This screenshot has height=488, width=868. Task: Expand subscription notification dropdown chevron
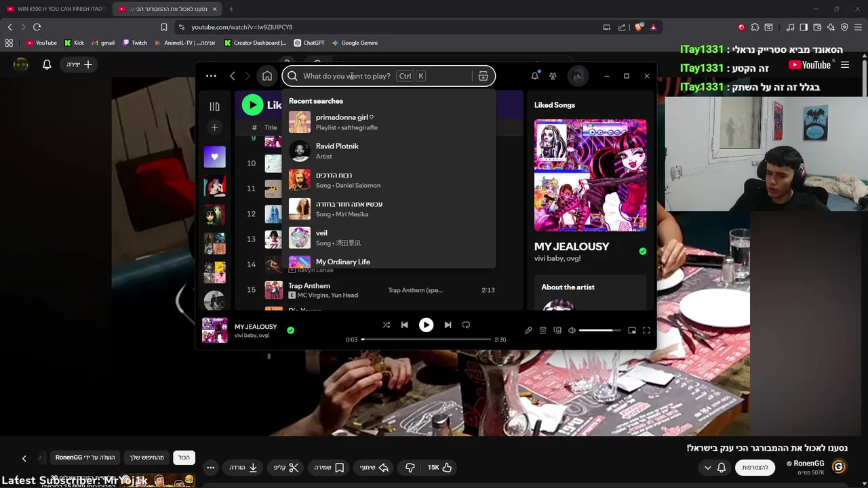(708, 468)
